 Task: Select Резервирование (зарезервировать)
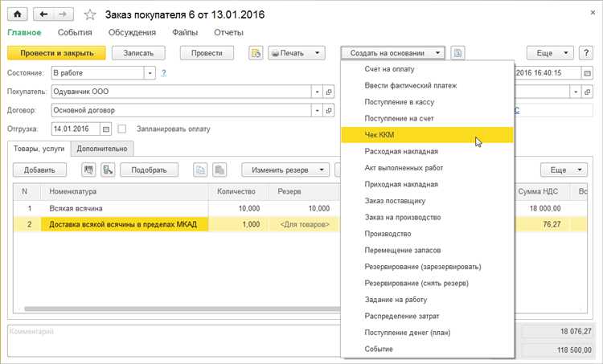click(x=427, y=267)
